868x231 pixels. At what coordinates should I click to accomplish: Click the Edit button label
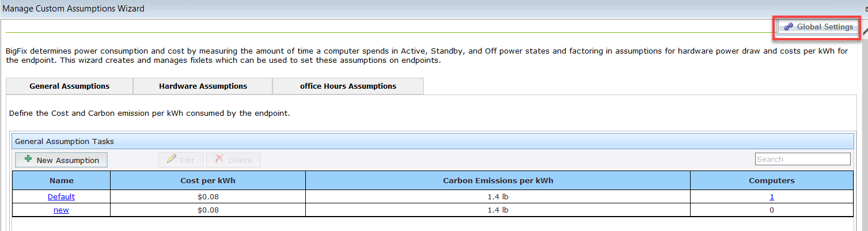188,160
